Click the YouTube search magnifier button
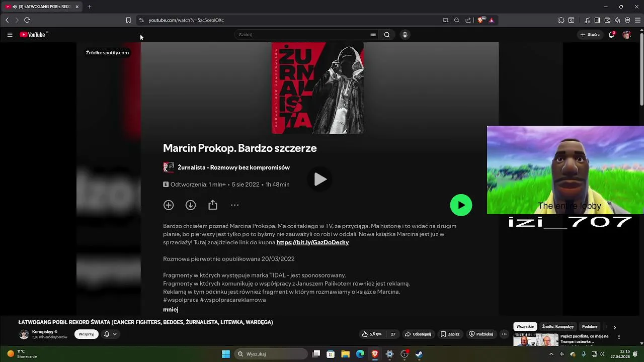This screenshot has height=362, width=644. pos(387,35)
